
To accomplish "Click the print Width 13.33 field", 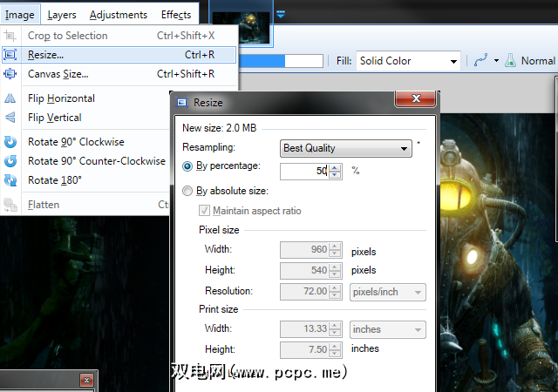I will coord(304,329).
